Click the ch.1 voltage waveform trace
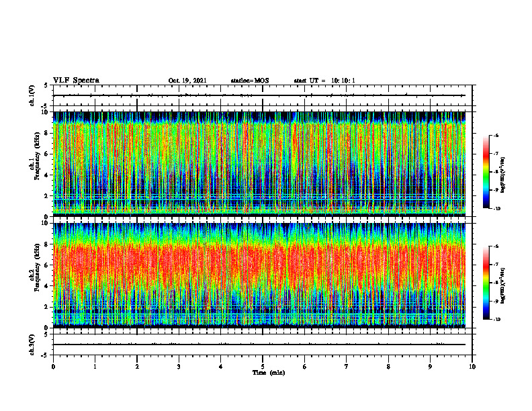Screen dimensions: 532x411 259,95
